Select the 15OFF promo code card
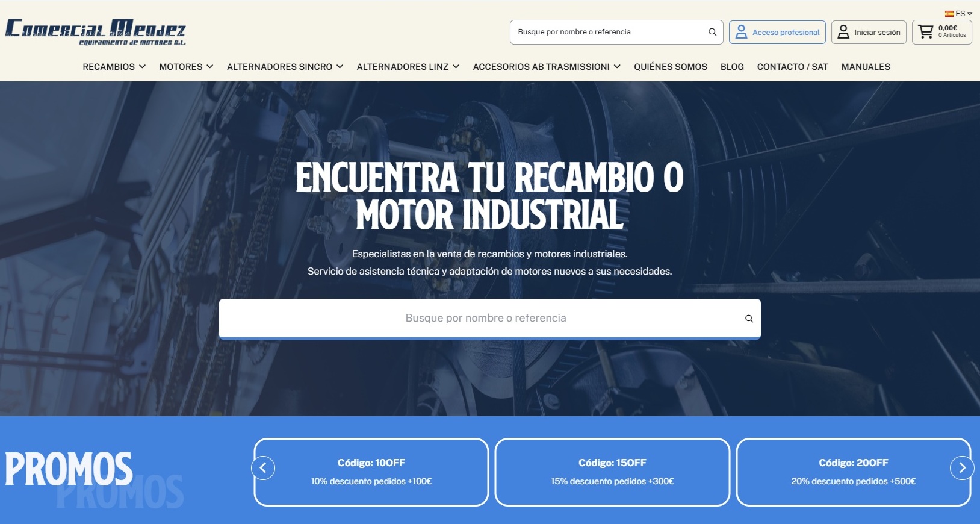The height and width of the screenshot is (524, 980). [x=612, y=472]
